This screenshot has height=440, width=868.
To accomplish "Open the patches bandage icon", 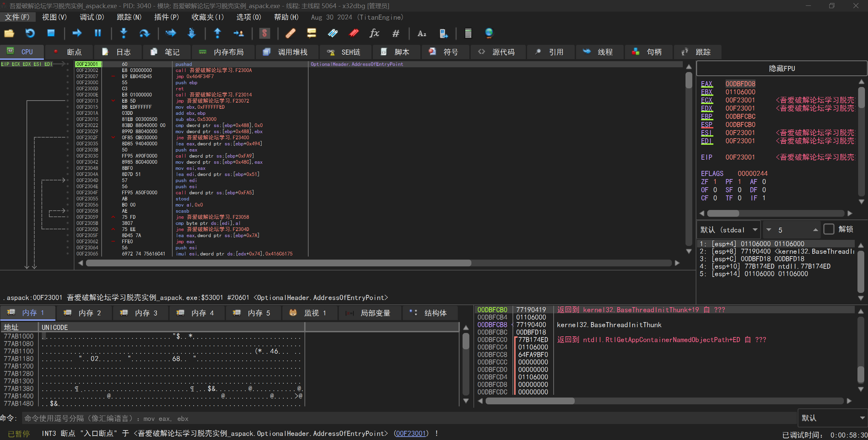I will 290,33.
